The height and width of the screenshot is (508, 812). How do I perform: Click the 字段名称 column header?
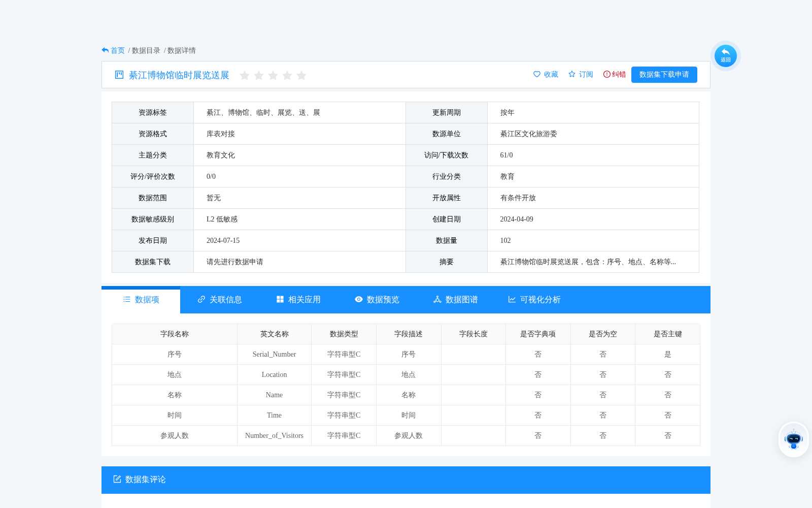[x=175, y=334]
